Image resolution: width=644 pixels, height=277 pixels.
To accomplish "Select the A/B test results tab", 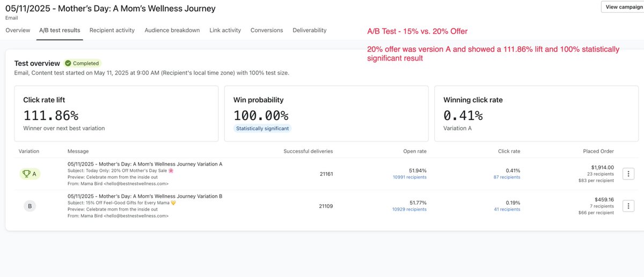I will (60, 31).
